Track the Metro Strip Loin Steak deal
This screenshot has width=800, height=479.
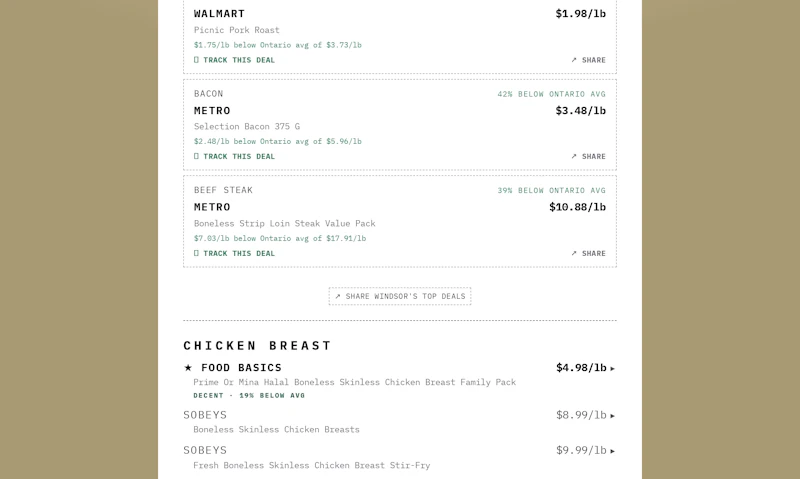(234, 253)
